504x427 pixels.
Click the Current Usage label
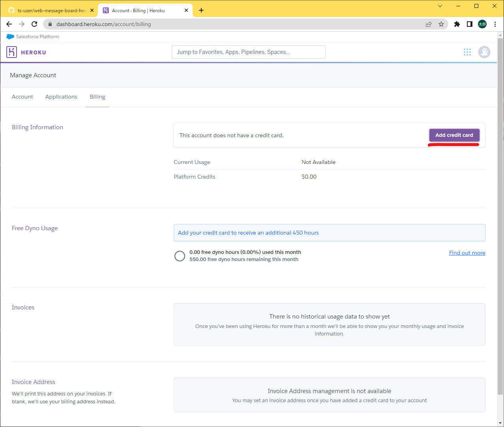pos(192,162)
